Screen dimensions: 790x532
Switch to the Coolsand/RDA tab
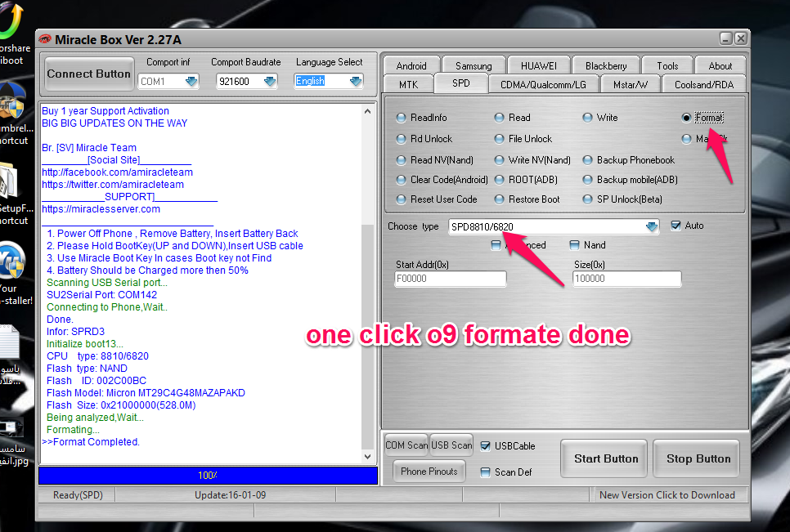(x=704, y=84)
